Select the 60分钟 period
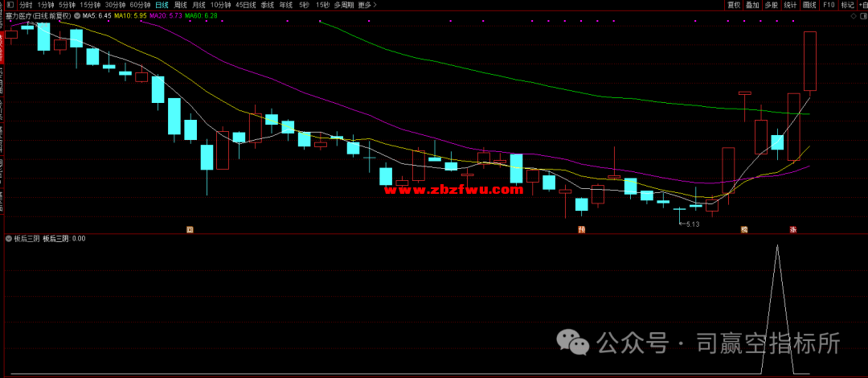The image size is (868, 378). [x=140, y=5]
